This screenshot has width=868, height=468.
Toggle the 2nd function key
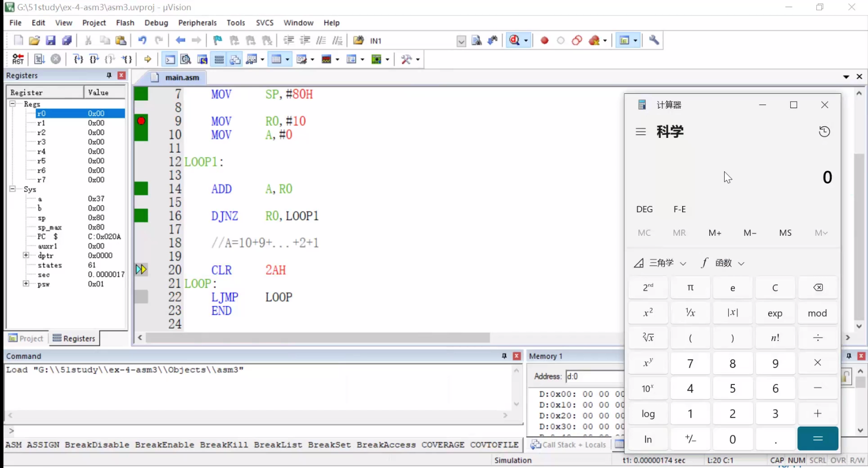point(648,288)
